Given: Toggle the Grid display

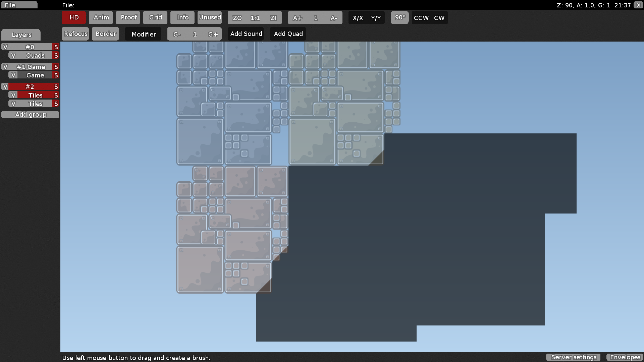Looking at the screenshot, I should tap(155, 17).
